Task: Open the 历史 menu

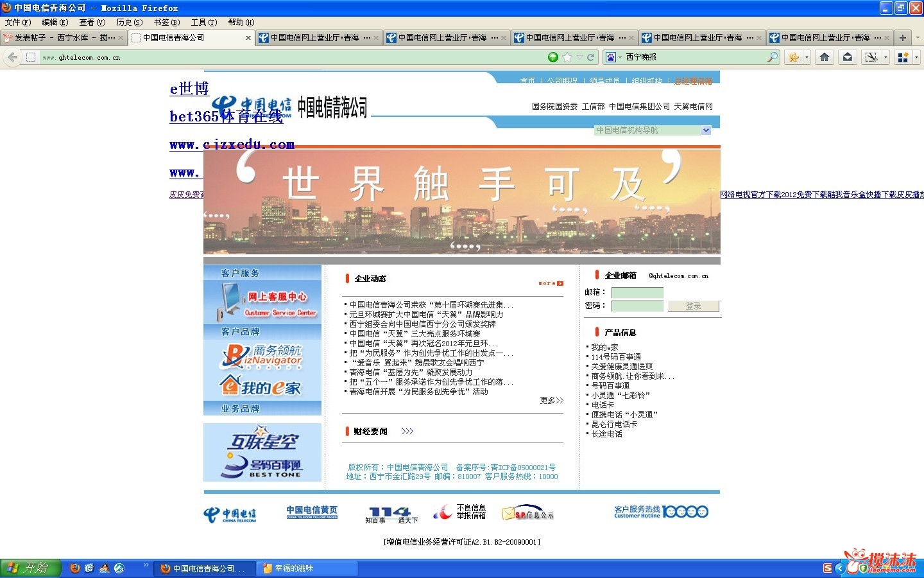Action: tap(129, 22)
